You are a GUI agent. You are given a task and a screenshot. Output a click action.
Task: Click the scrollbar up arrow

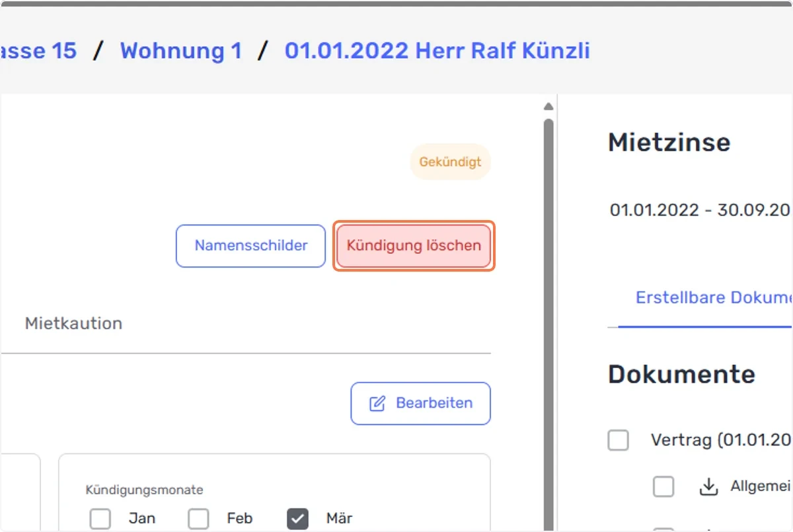[548, 106]
